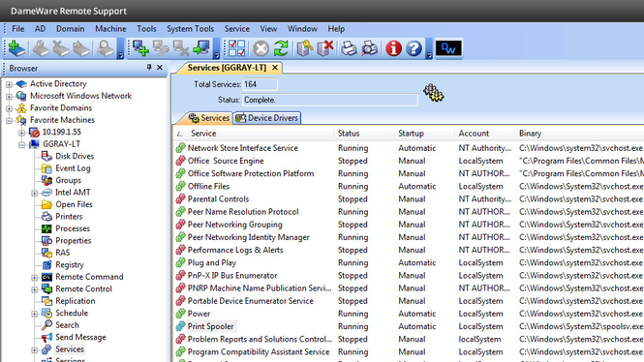Click the print toolbar icon
This screenshot has height=362, width=644.
[349, 48]
